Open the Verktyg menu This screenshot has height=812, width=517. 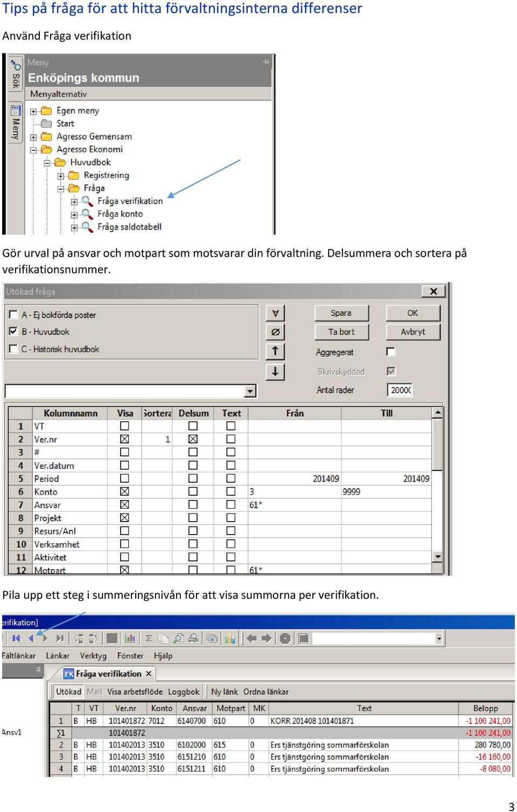(93, 656)
